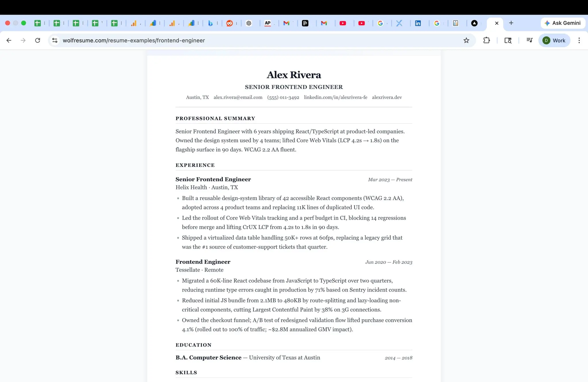Reload the wolfresume page
Screen dimensions: 588x382
[x=38, y=40]
